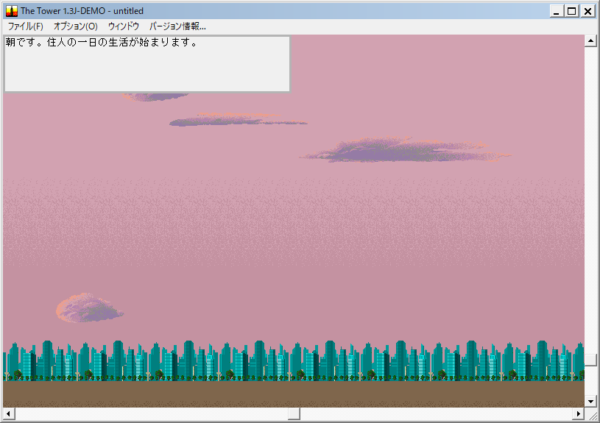Click the window resize grip corner
600x423 pixels.
(x=591, y=414)
